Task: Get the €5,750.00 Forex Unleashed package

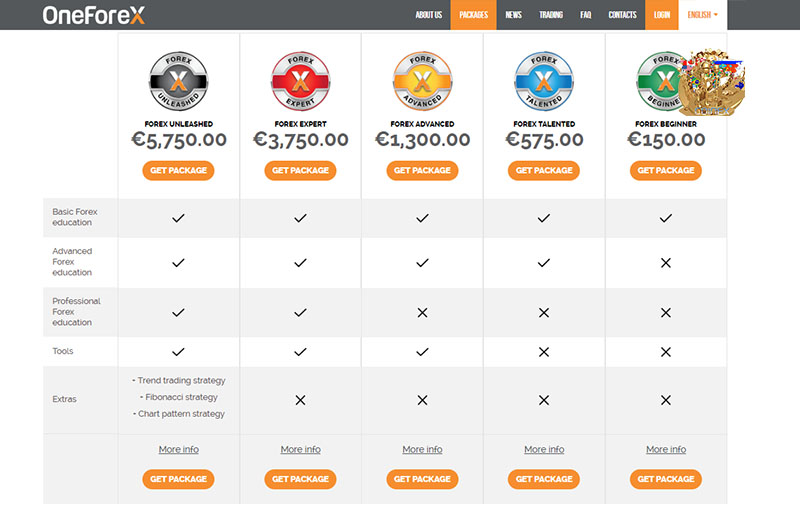Action: click(x=178, y=170)
